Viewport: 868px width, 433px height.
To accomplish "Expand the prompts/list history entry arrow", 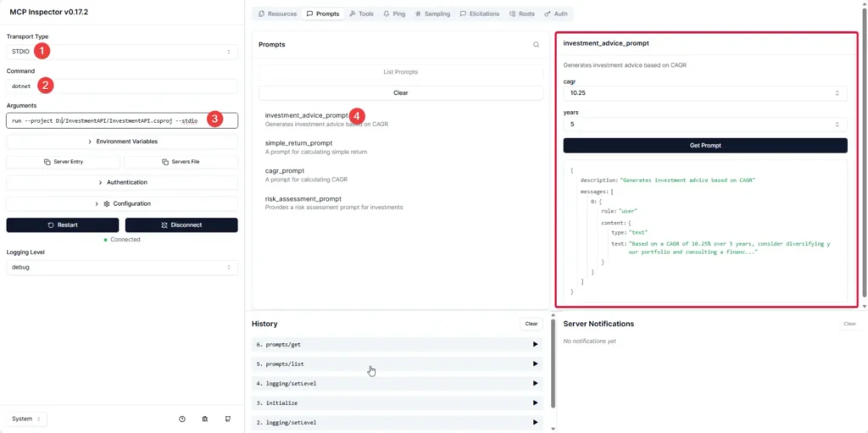I will point(535,364).
